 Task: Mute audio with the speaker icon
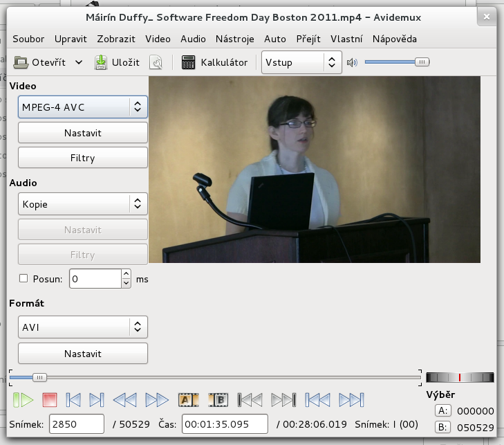tap(352, 62)
